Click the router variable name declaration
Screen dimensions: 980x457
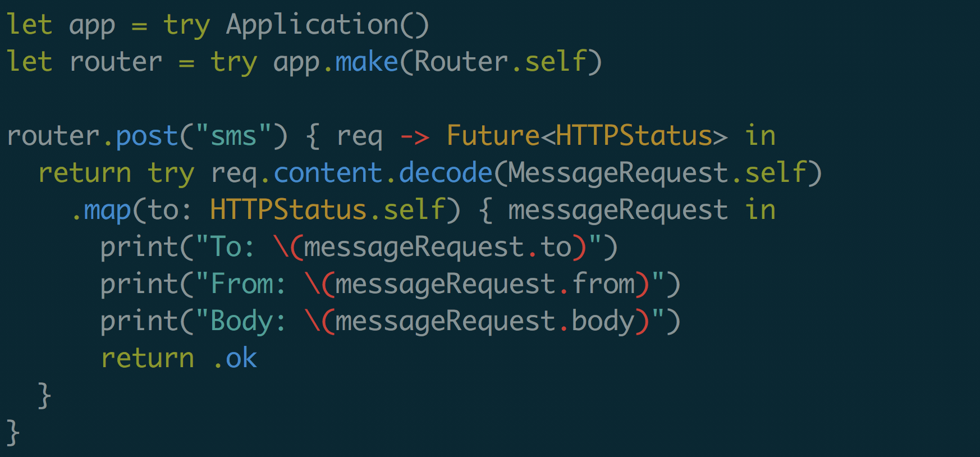coord(116,62)
